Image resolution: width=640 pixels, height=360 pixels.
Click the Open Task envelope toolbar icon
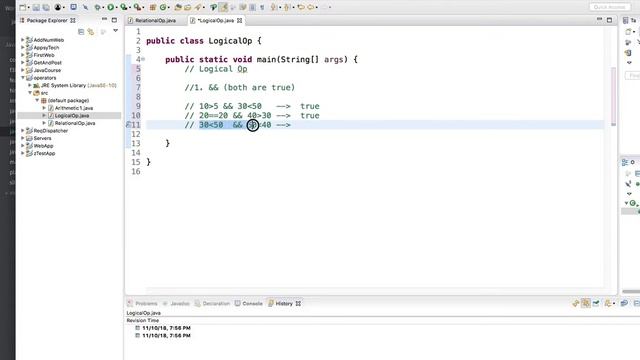click(187, 7)
